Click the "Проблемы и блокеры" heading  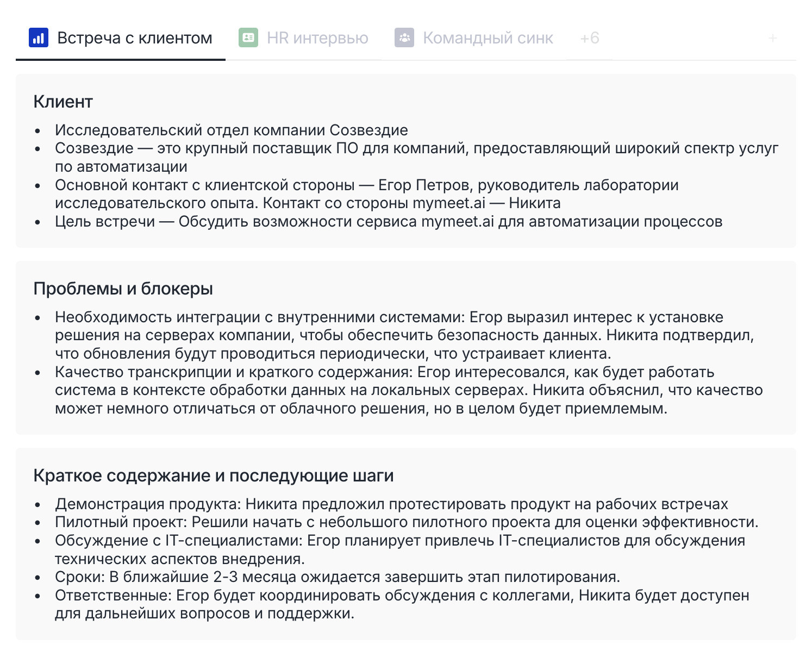(123, 289)
